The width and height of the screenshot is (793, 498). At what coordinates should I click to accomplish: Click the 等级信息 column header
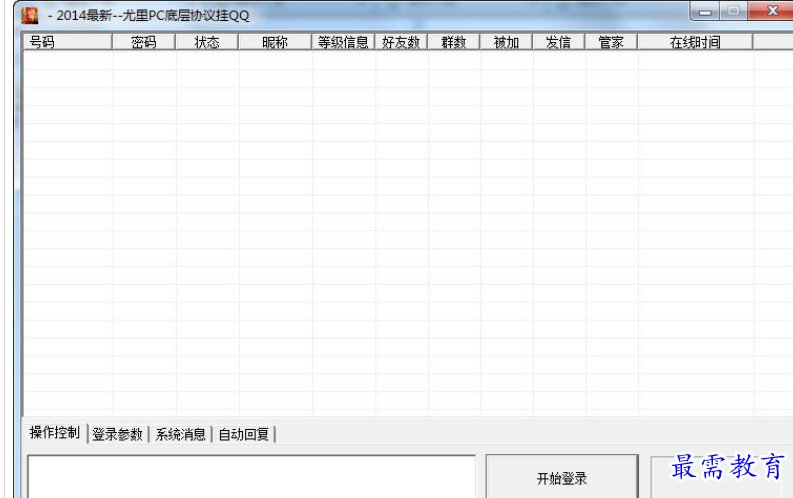pos(343,42)
